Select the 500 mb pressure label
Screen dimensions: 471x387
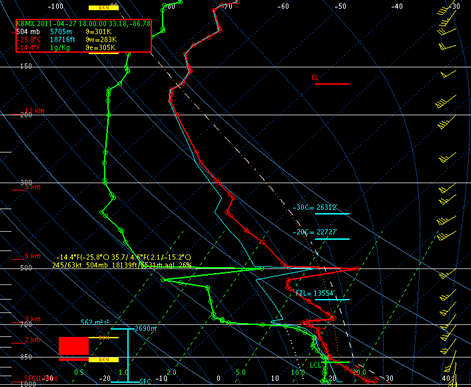tap(26, 268)
